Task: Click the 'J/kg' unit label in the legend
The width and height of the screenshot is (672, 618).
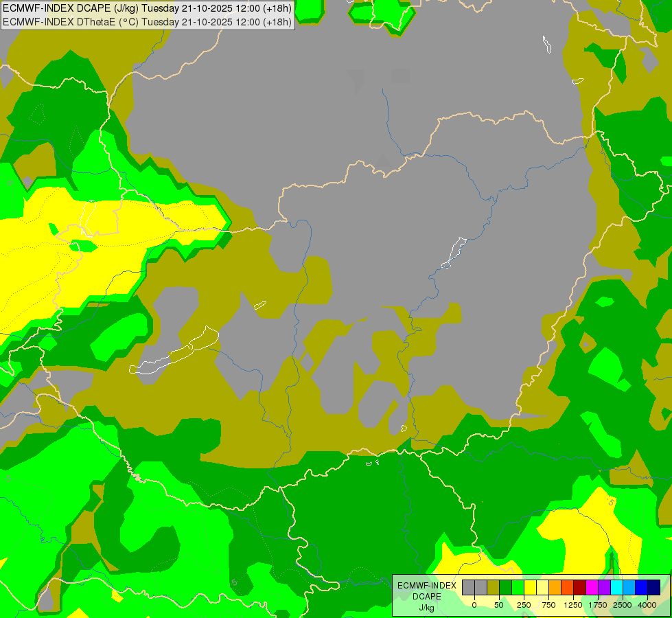Action: pos(426,608)
